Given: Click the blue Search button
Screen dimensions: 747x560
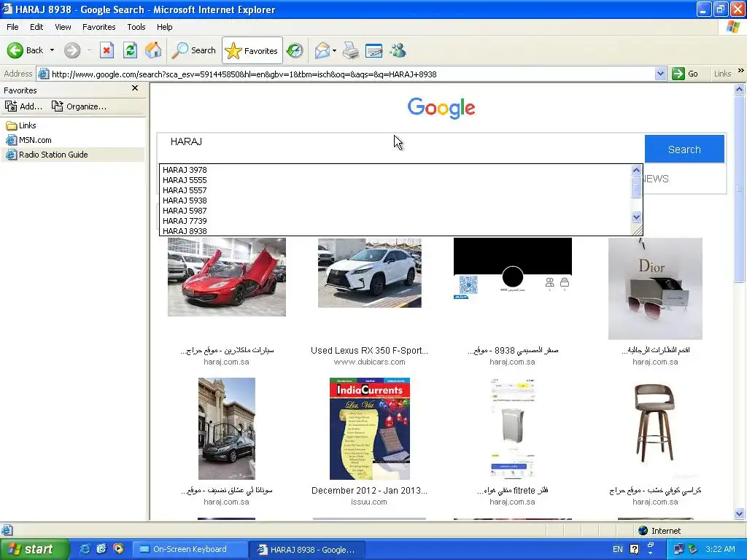Looking at the screenshot, I should (684, 149).
